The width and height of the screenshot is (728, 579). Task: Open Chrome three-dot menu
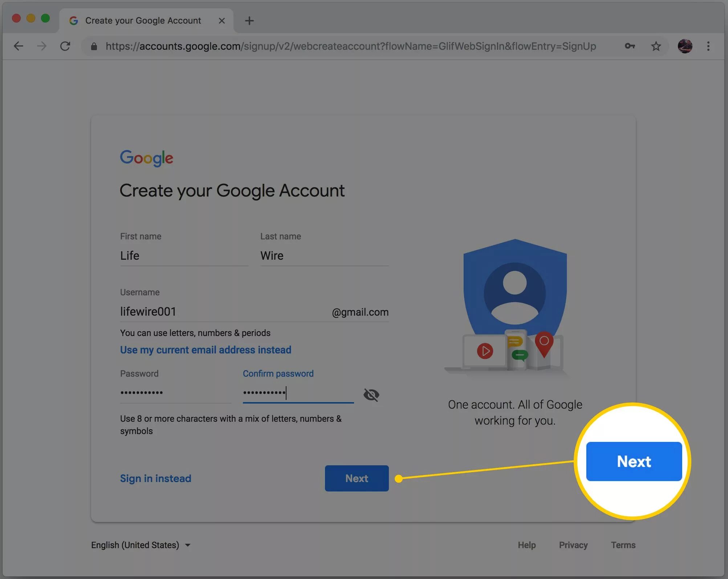(x=708, y=46)
